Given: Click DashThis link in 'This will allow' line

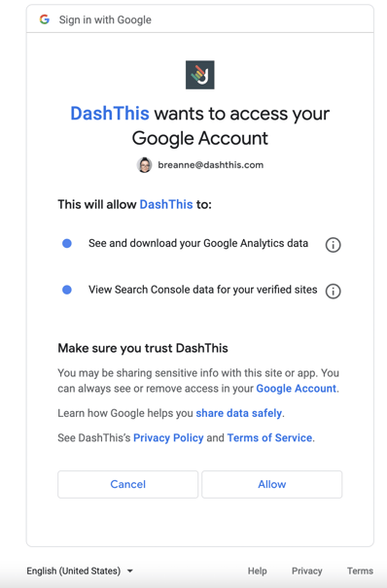Looking at the screenshot, I should pos(166,204).
